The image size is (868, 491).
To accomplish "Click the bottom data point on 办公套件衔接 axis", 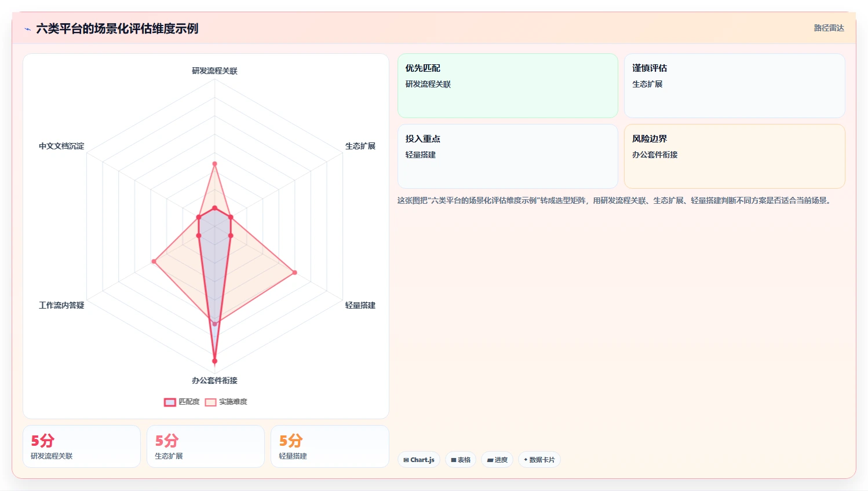I will (x=214, y=361).
